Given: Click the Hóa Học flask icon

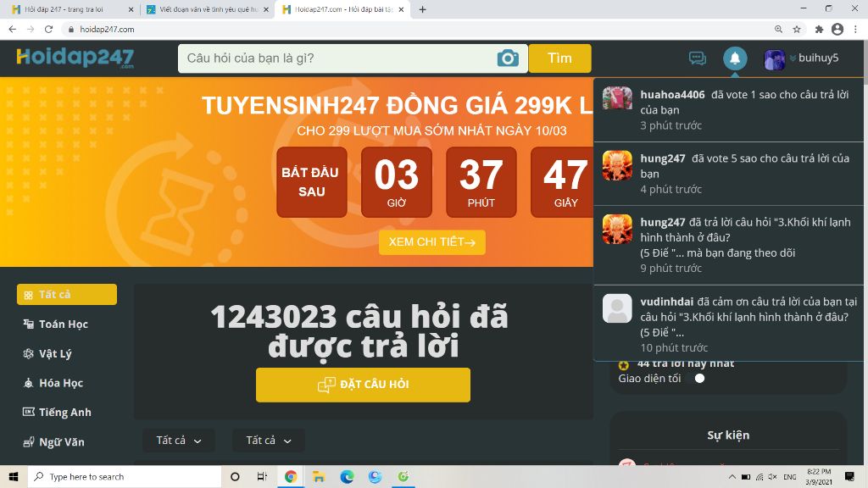Looking at the screenshot, I should (x=28, y=383).
